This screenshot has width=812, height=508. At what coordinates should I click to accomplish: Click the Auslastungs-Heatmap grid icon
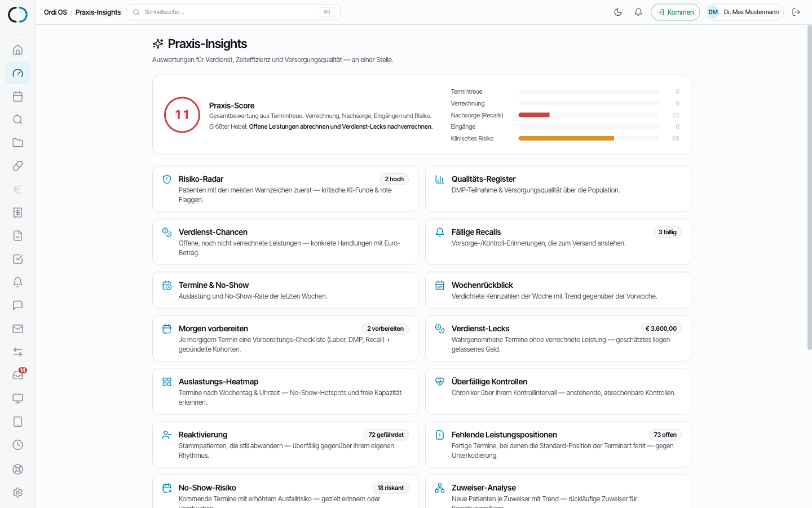pyautogui.click(x=167, y=382)
